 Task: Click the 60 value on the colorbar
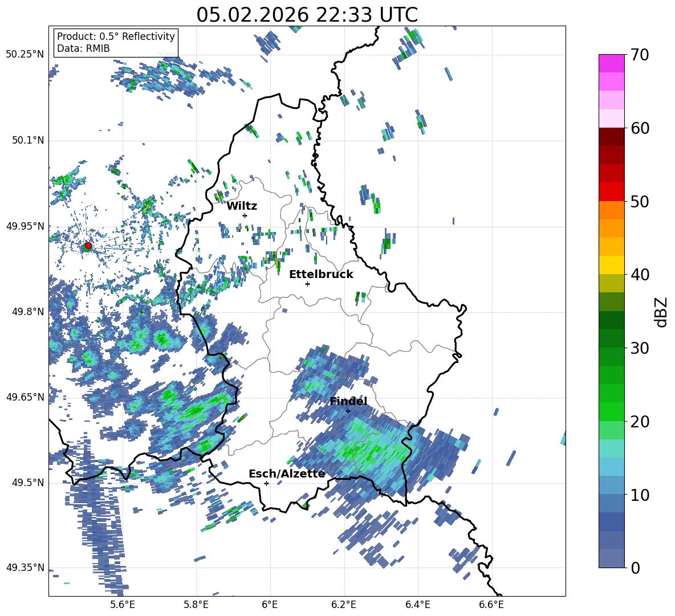click(640, 128)
